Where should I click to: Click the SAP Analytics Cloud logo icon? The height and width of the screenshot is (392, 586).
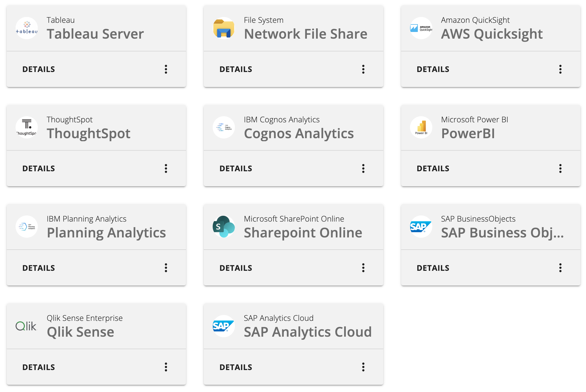(224, 326)
